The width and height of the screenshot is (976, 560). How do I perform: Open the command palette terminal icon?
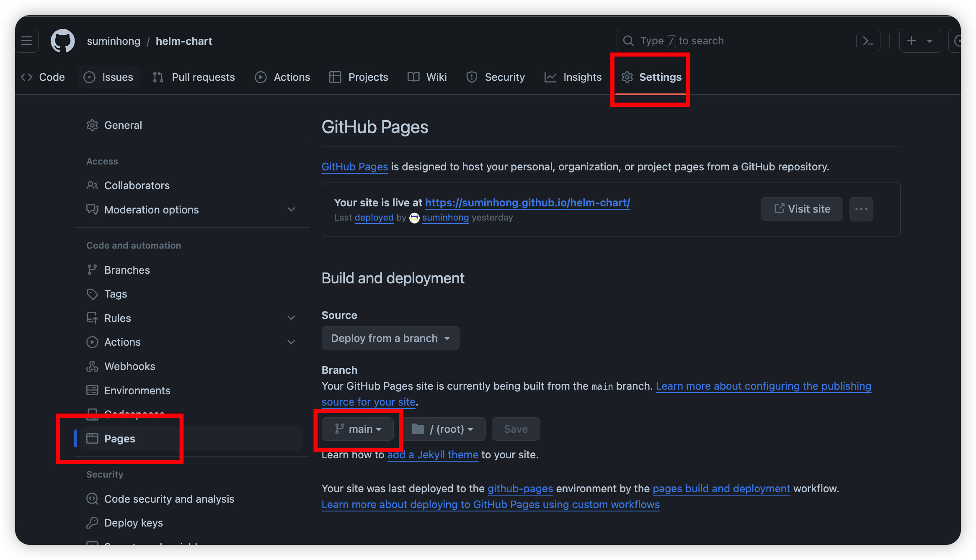[868, 41]
